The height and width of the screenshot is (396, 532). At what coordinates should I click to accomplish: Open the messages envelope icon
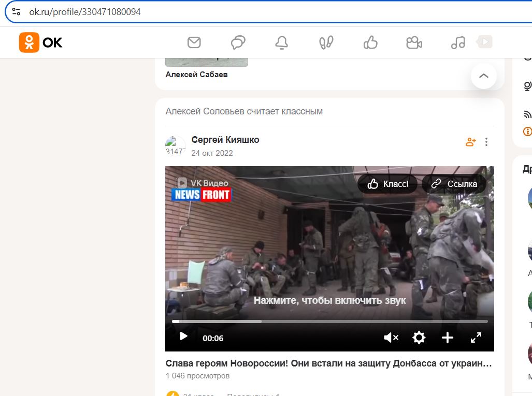(x=194, y=43)
